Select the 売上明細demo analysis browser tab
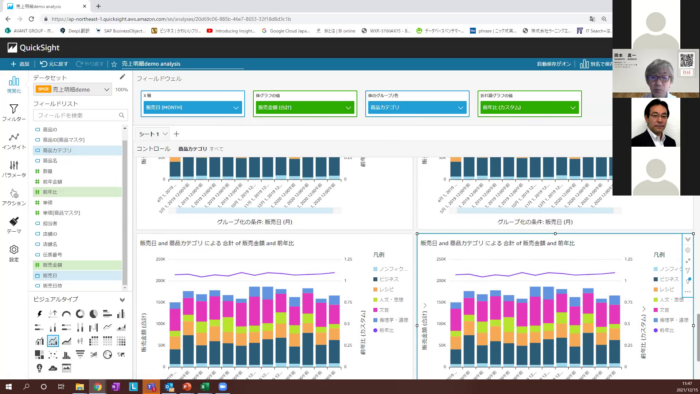700x394 pixels. tap(46, 6)
